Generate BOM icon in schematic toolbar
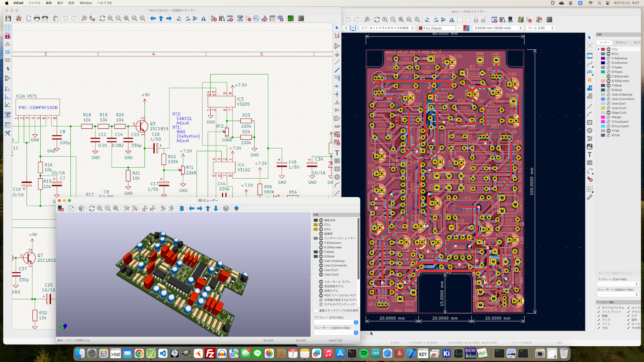Screen dimensions: 644x362 [280, 18]
